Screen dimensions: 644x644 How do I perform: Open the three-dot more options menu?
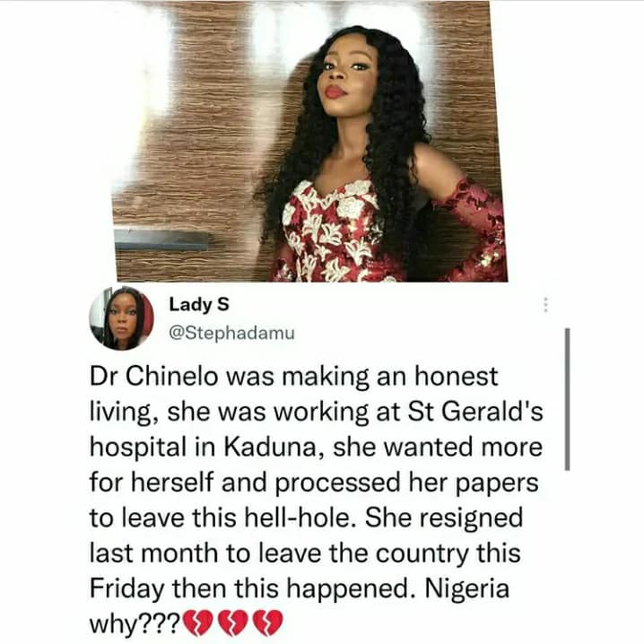click(x=545, y=305)
